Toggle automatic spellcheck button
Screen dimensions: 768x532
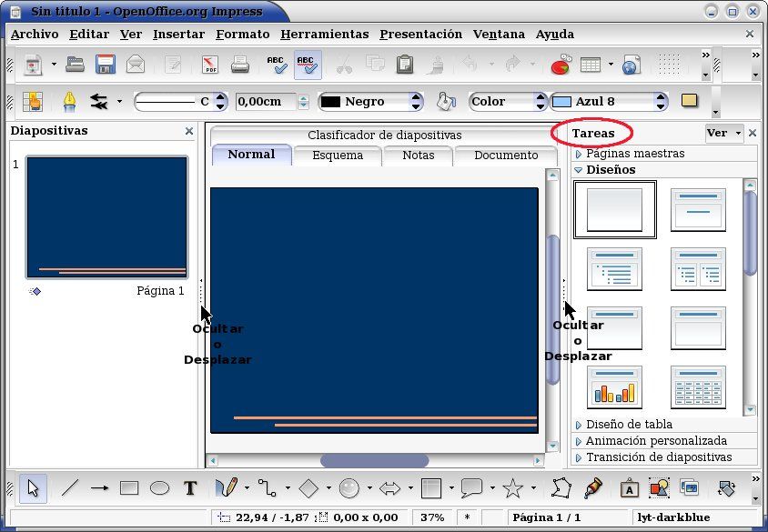tap(308, 65)
